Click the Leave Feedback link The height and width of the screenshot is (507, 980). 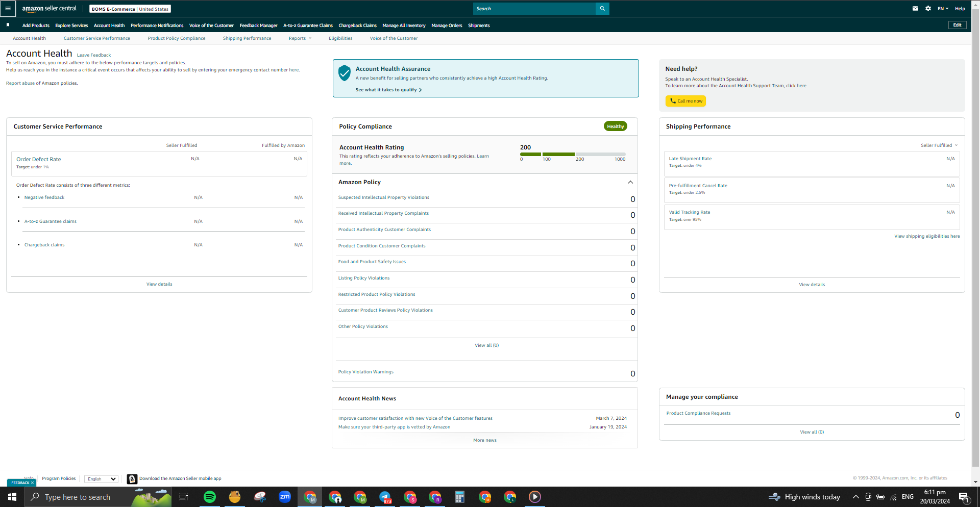coord(94,55)
